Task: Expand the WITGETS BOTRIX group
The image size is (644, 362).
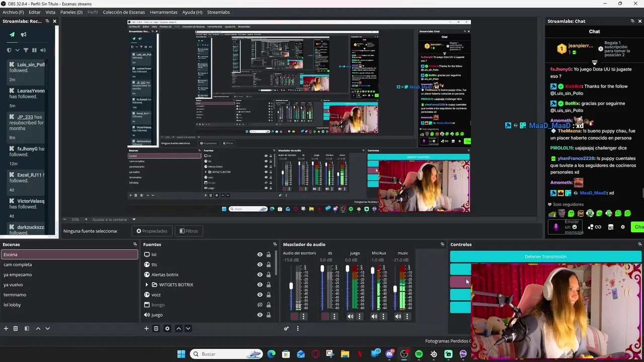Action: 146,285
